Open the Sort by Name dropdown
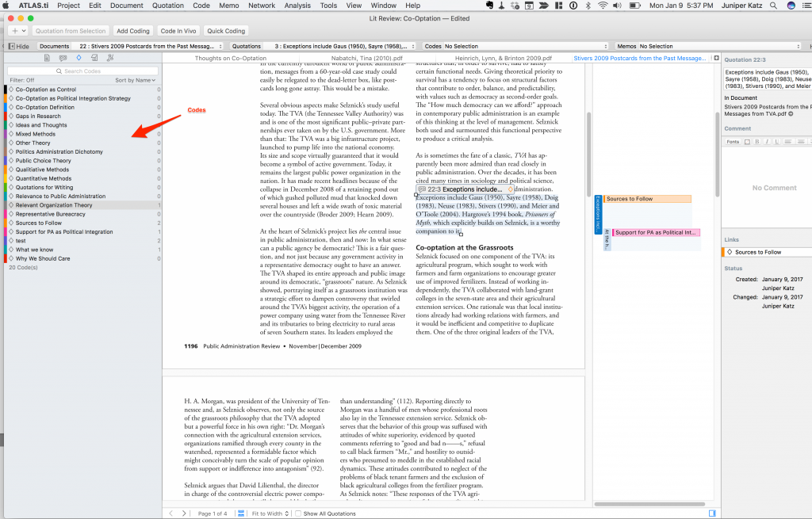Screen dimensions: 812x519 (x=135, y=80)
